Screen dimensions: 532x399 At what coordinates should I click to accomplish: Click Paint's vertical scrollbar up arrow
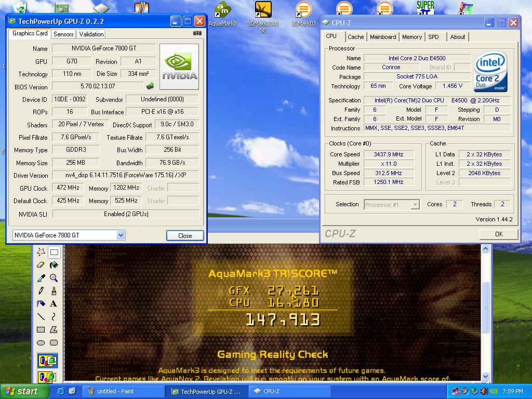click(x=486, y=249)
